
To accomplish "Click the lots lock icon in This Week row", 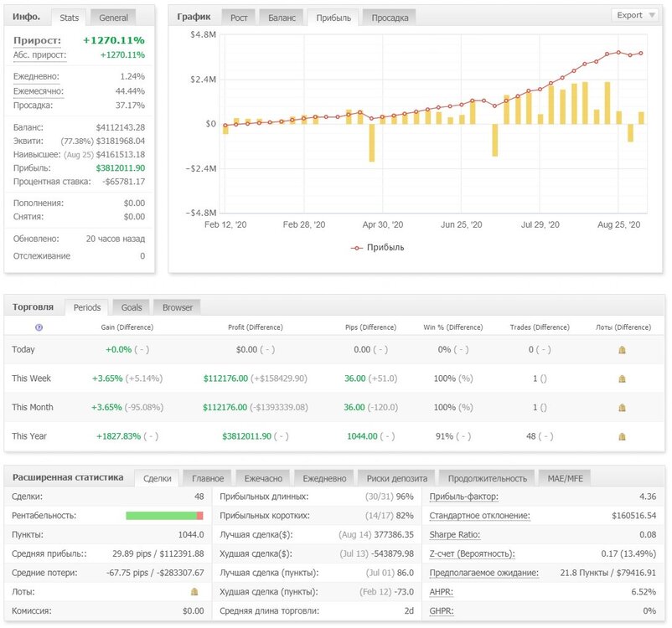I will click(x=622, y=378).
